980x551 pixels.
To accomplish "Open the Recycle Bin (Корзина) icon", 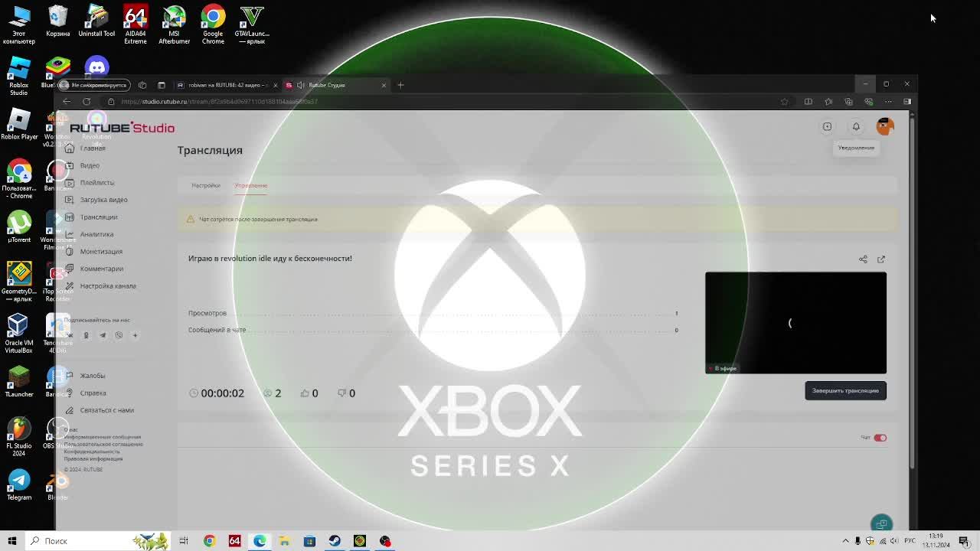I will (x=57, y=21).
